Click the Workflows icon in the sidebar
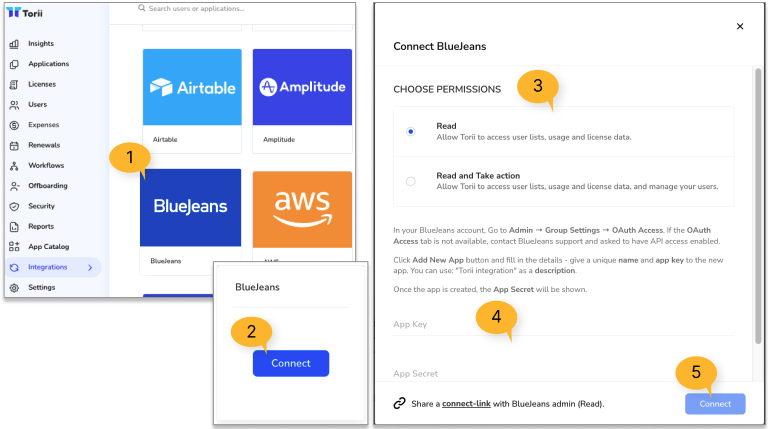Viewport: 768px width, 429px height. tap(14, 166)
